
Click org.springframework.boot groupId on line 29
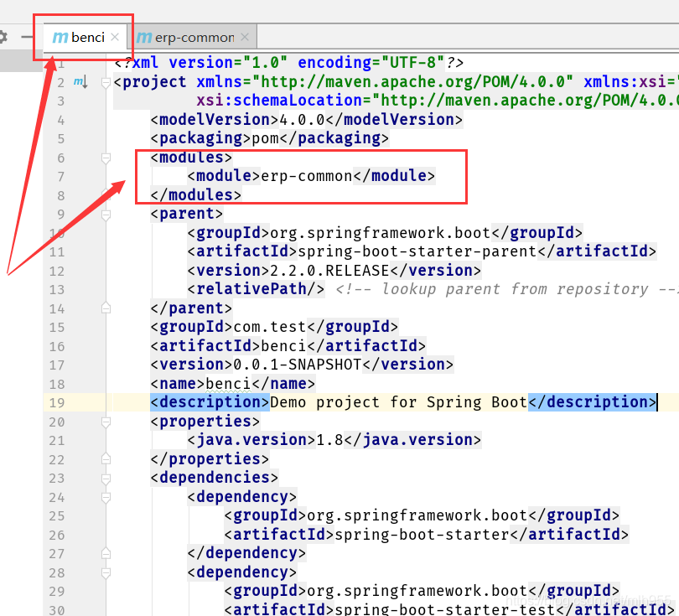coord(417,592)
